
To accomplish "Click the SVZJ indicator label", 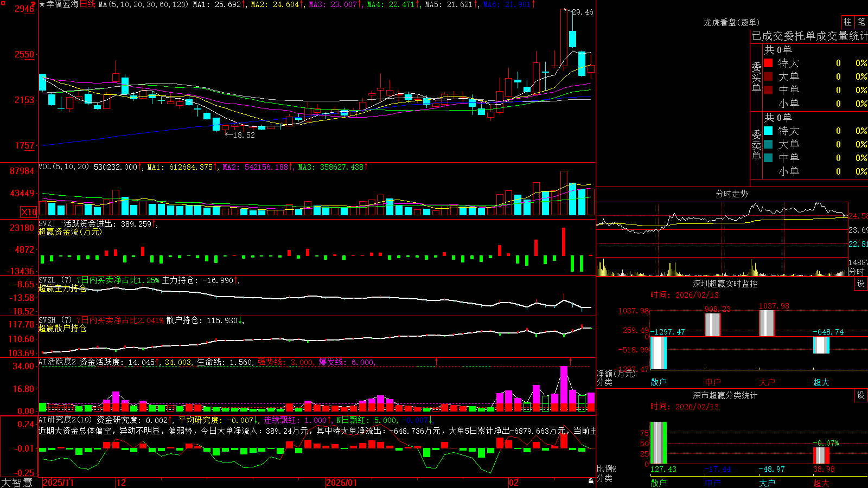I will [47, 223].
